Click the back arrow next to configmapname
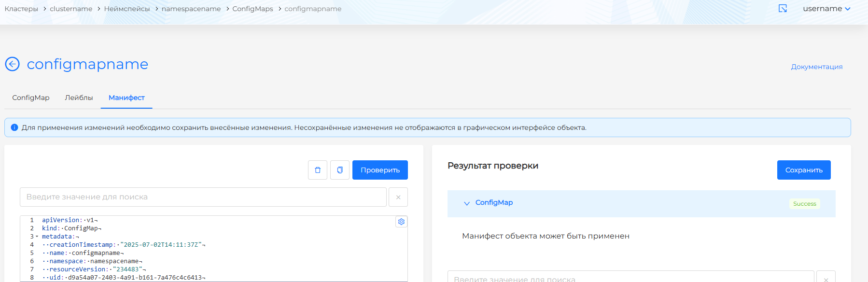Image resolution: width=868 pixels, height=282 pixels. pos(12,64)
